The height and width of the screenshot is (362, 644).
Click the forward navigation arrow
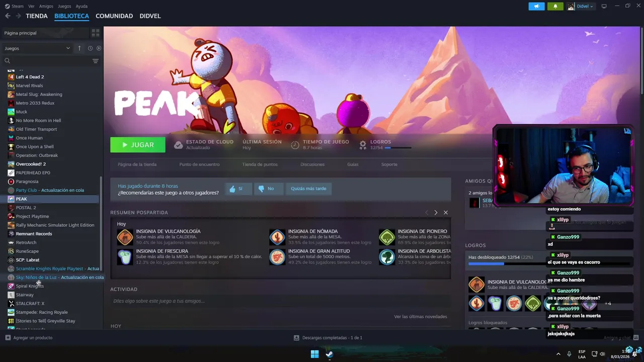click(19, 16)
